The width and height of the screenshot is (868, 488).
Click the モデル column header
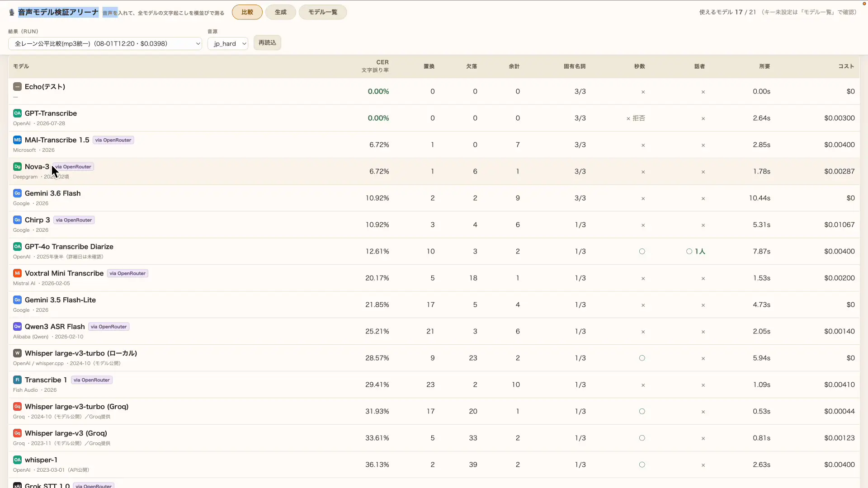coord(21,66)
